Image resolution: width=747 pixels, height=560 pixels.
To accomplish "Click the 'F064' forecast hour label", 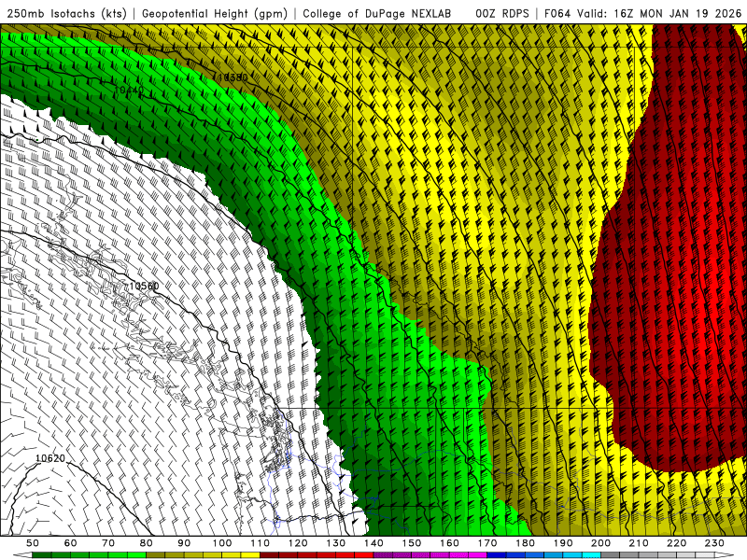I will [557, 14].
